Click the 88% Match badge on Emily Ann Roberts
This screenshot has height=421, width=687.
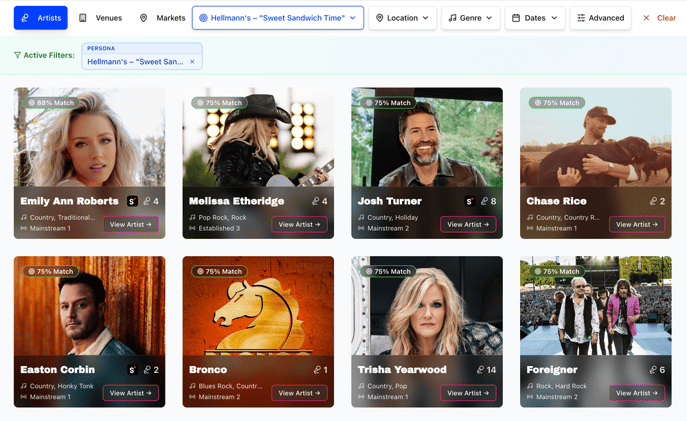coord(51,103)
